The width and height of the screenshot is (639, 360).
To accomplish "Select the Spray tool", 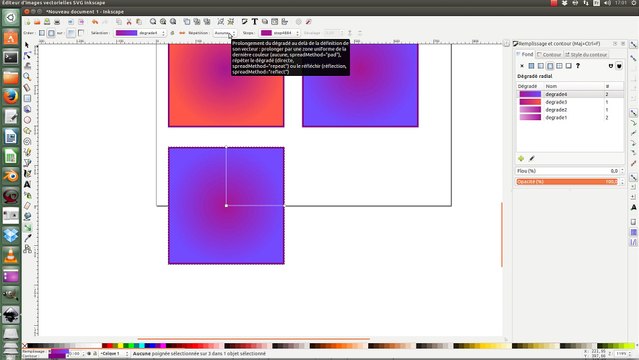I will tap(27, 195).
